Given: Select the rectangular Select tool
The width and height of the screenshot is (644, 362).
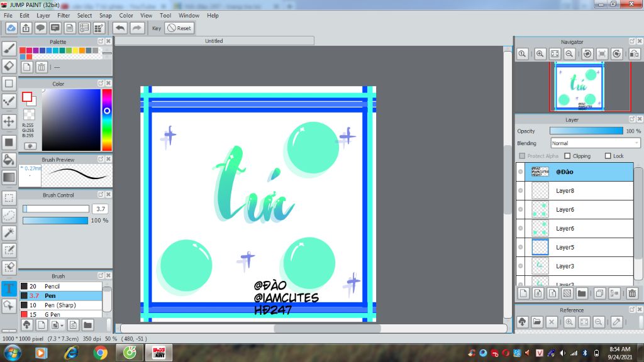Looking at the screenshot, I should click(9, 198).
